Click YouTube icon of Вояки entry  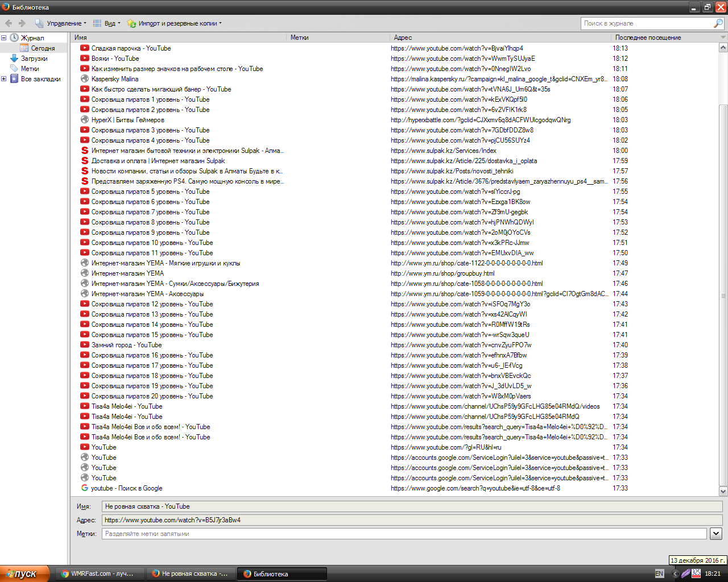[x=85, y=59]
